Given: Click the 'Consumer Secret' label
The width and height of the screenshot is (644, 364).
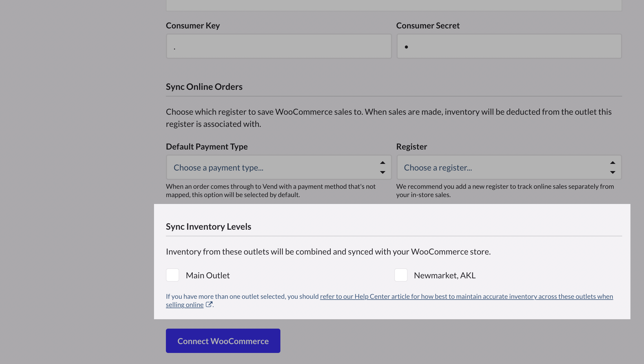Looking at the screenshot, I should click(428, 25).
